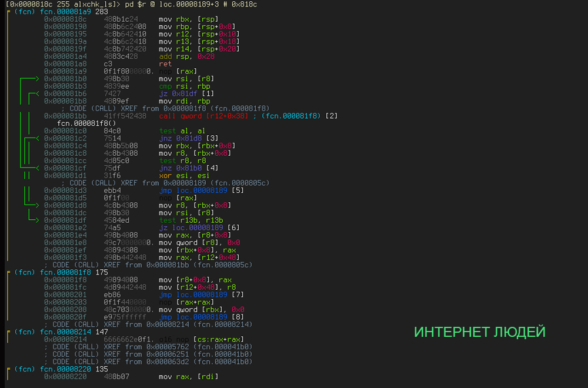The width and height of the screenshot is (588, 388).
Task: Follow jz loc.00008189 marked [6]
Action: click(199, 228)
